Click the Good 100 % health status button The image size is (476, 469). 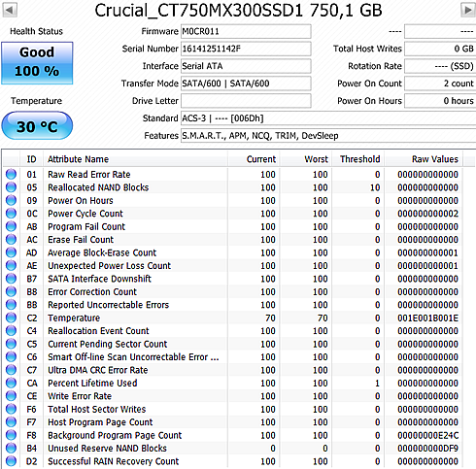(x=37, y=63)
